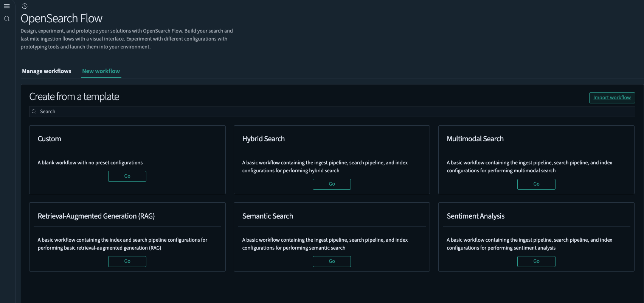Click the OpenSearch Flow intro paragraph
The height and width of the screenshot is (303, 644).
(x=127, y=39)
